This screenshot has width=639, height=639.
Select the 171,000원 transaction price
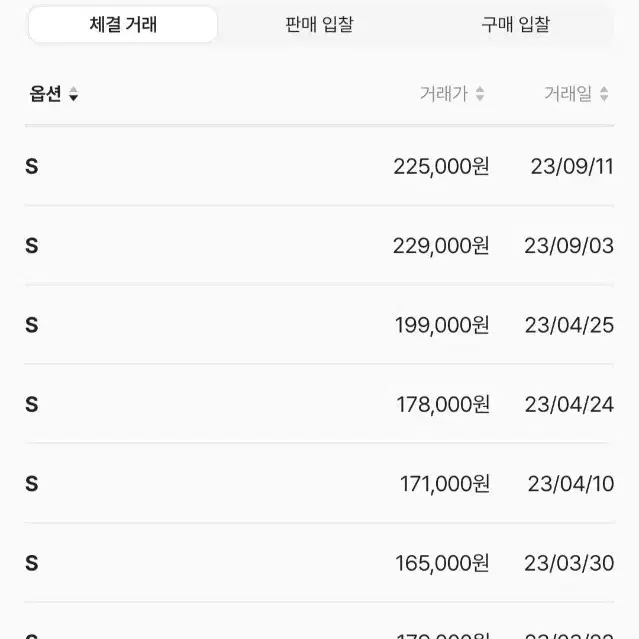[445, 484]
